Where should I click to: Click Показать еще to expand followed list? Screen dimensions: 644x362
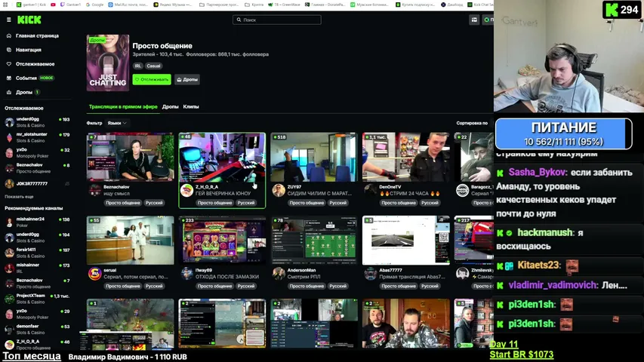tap(19, 197)
